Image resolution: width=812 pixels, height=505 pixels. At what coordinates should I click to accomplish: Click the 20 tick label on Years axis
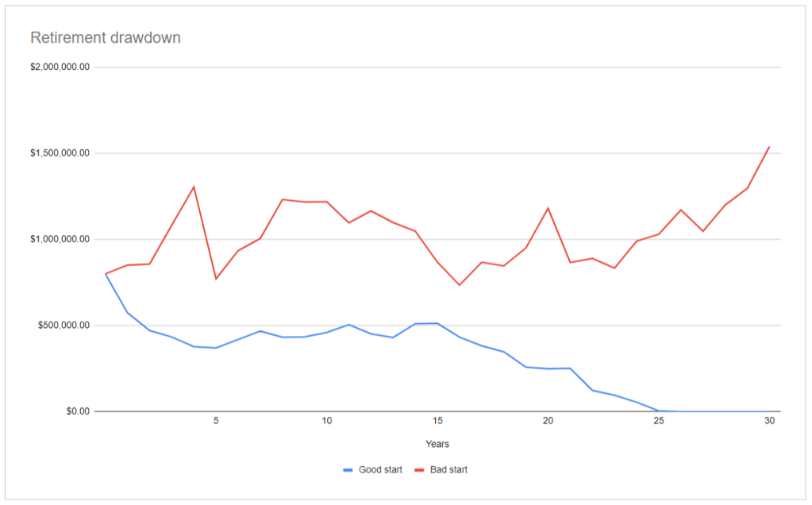click(x=548, y=422)
